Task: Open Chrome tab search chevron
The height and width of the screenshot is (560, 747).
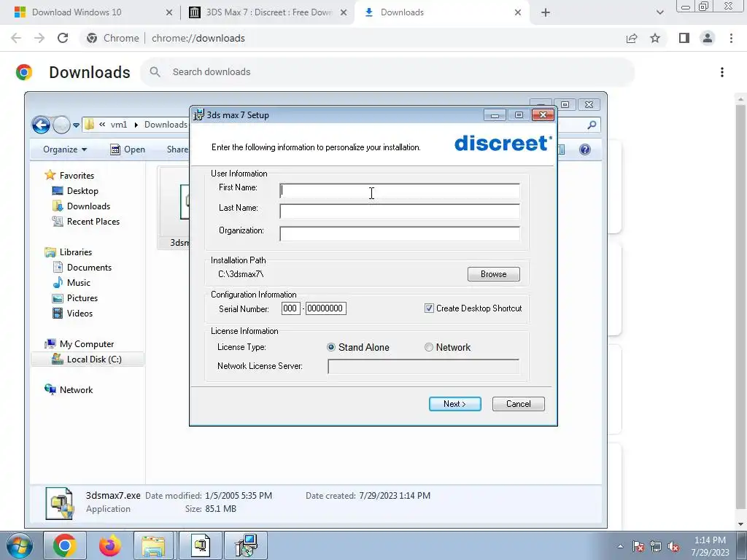Action: 659,12
